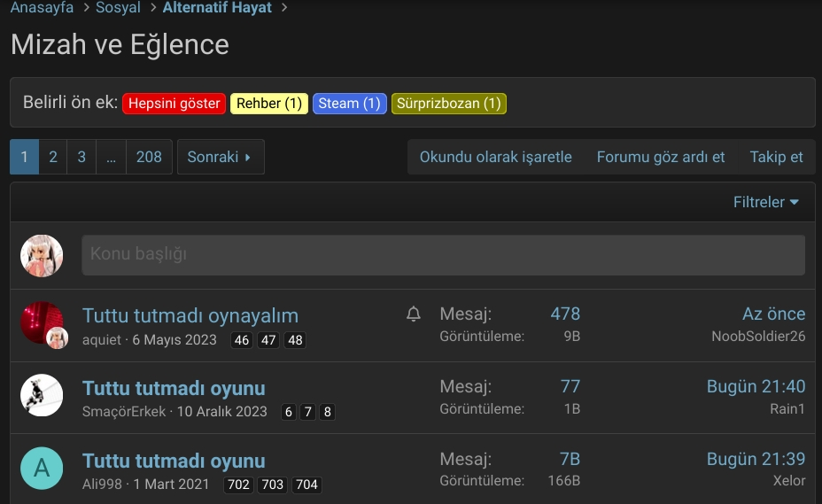
Task: Open the pagination ellipsis menu
Action: tap(111, 157)
